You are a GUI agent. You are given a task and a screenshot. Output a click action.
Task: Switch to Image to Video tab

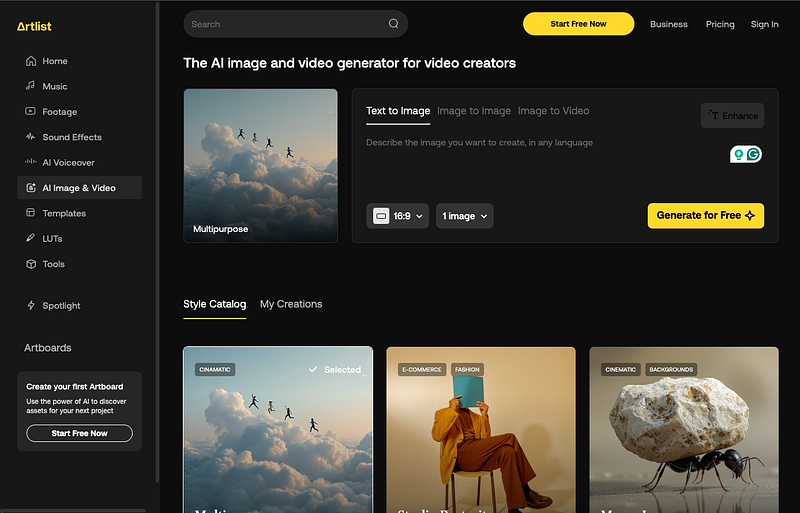[553, 111]
